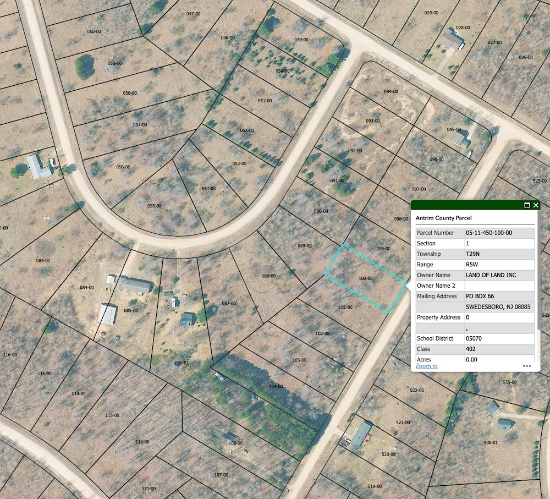Image resolution: width=550 pixels, height=499 pixels.
Task: Select parcel 104-00 with dense trees
Action: 276,386
